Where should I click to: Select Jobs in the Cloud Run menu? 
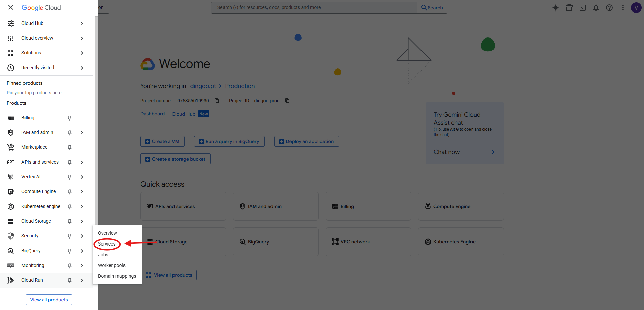coord(103,254)
